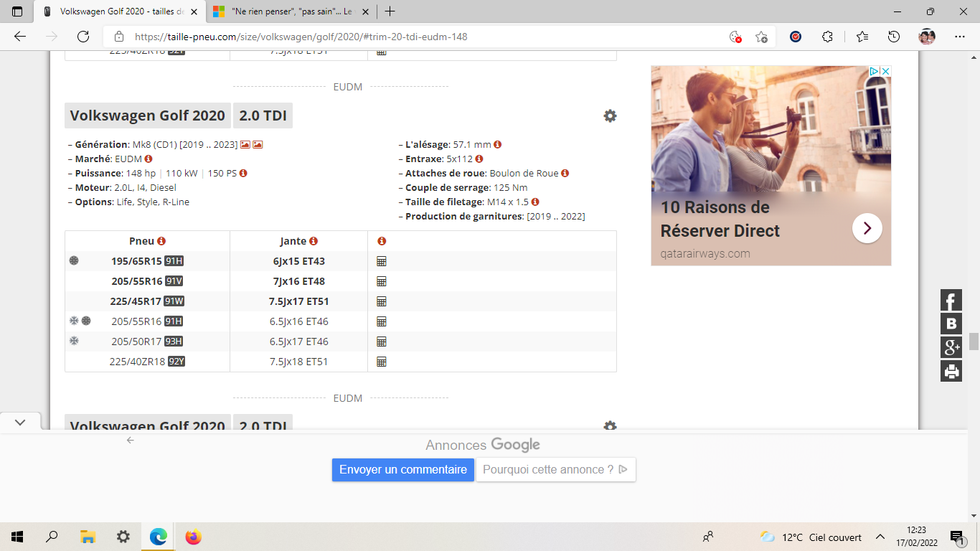Open the notification center

tap(956, 537)
